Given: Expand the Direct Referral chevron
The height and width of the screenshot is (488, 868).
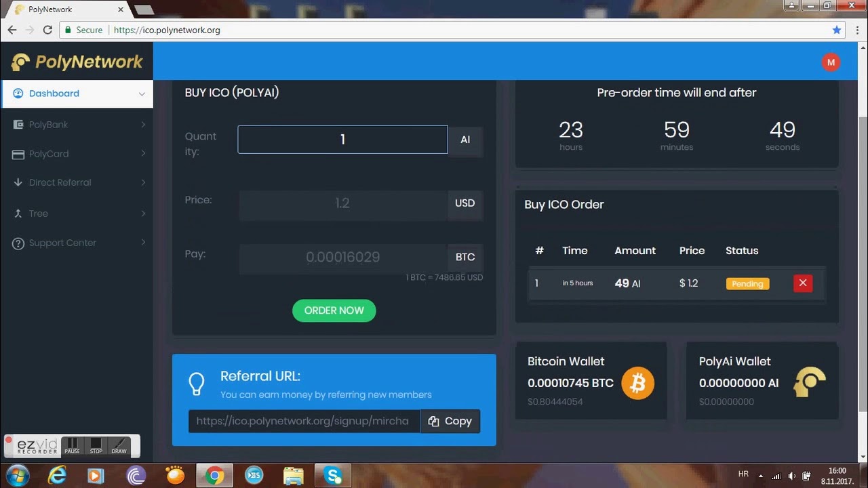Looking at the screenshot, I should click(x=143, y=182).
